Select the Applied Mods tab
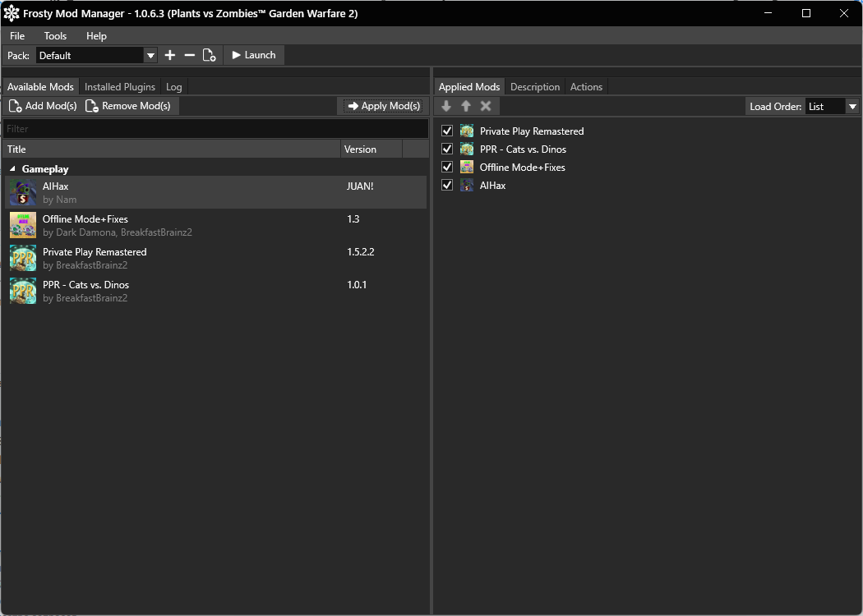The image size is (863, 616). 469,87
